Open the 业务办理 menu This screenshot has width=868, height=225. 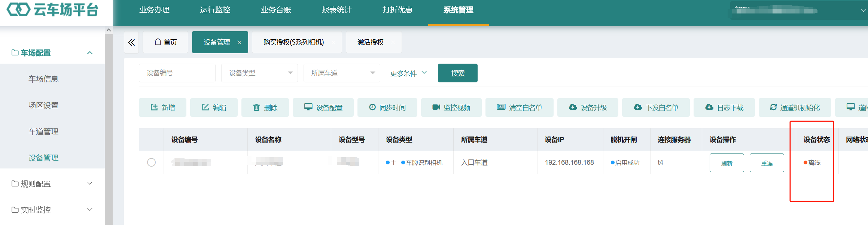pyautogui.click(x=154, y=10)
